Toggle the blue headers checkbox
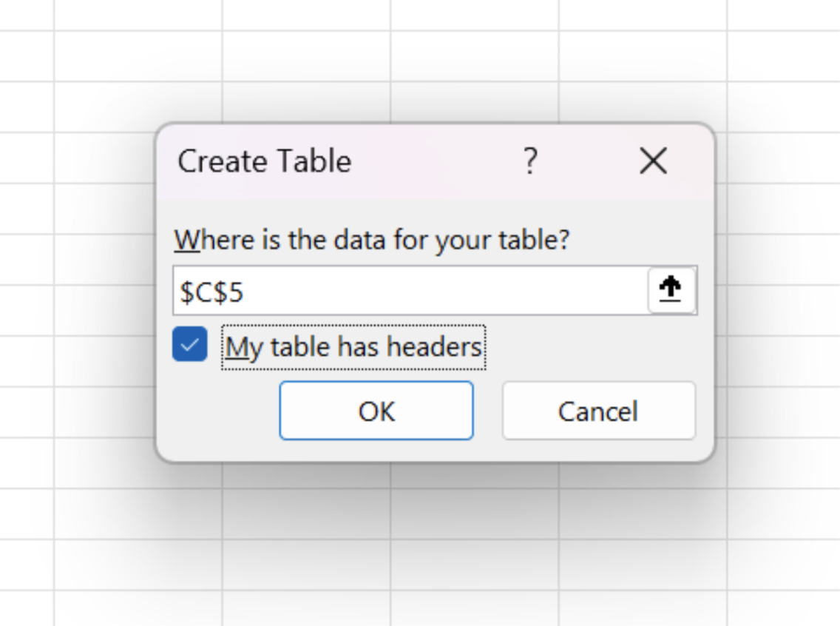This screenshot has width=840, height=626. click(190, 346)
